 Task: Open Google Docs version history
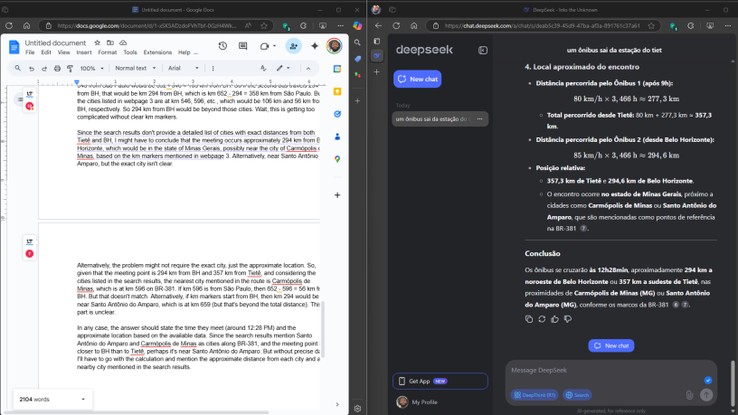click(x=222, y=46)
